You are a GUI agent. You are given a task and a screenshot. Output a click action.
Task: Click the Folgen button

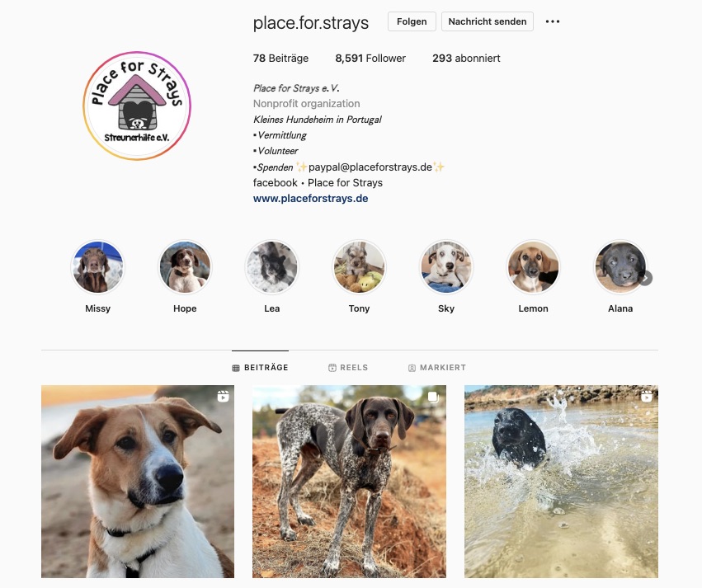point(412,21)
